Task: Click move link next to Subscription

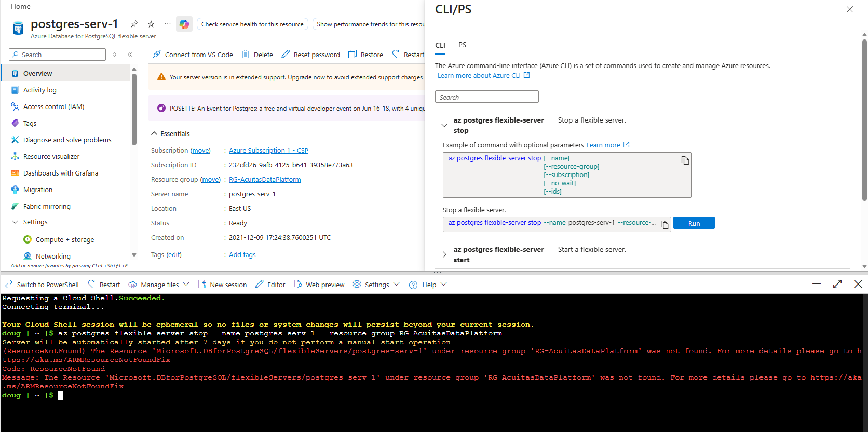Action: [200, 151]
